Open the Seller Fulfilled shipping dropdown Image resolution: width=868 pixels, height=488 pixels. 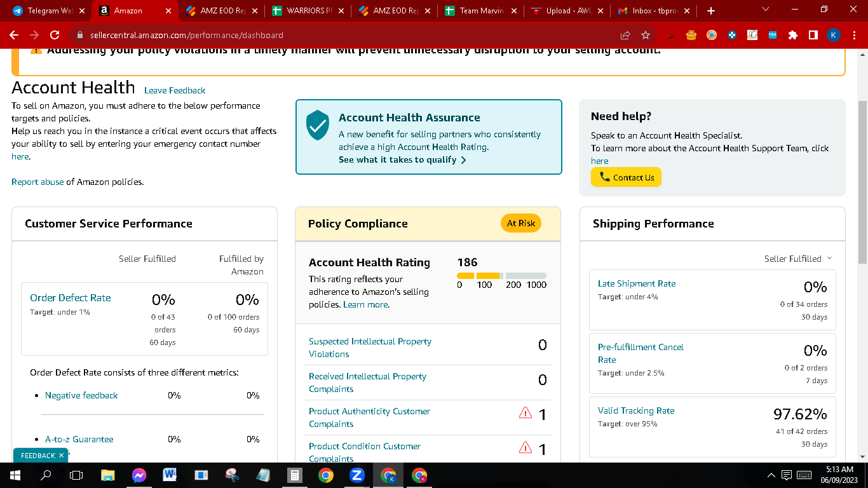click(797, 259)
